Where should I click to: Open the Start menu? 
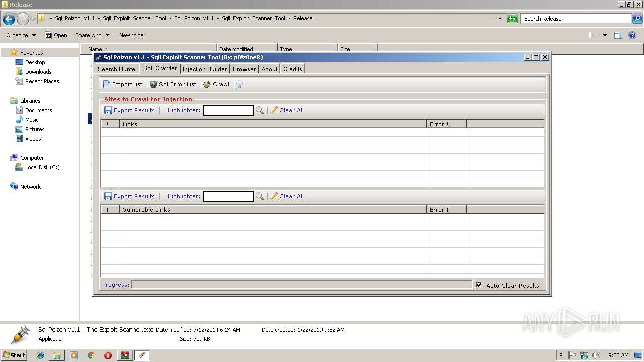point(14,355)
